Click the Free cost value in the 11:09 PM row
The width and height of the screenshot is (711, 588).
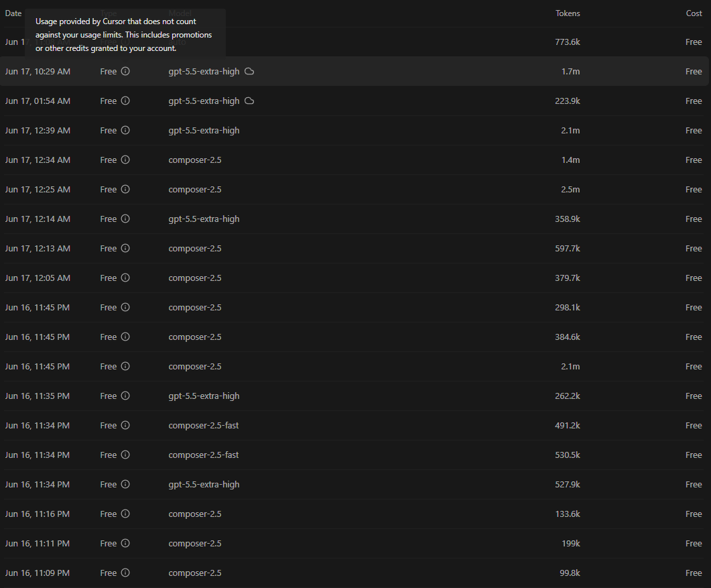point(694,573)
